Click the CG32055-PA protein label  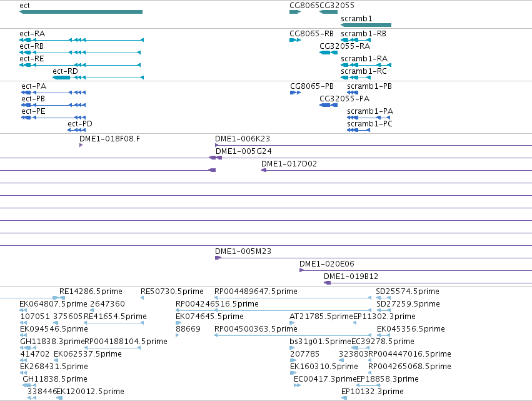coord(344,99)
